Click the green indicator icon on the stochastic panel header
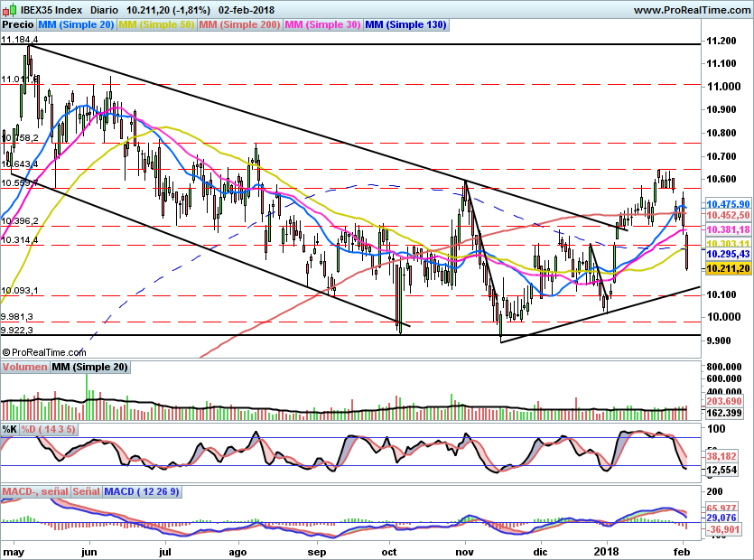Viewport: 754px width, 560px height. (7, 432)
